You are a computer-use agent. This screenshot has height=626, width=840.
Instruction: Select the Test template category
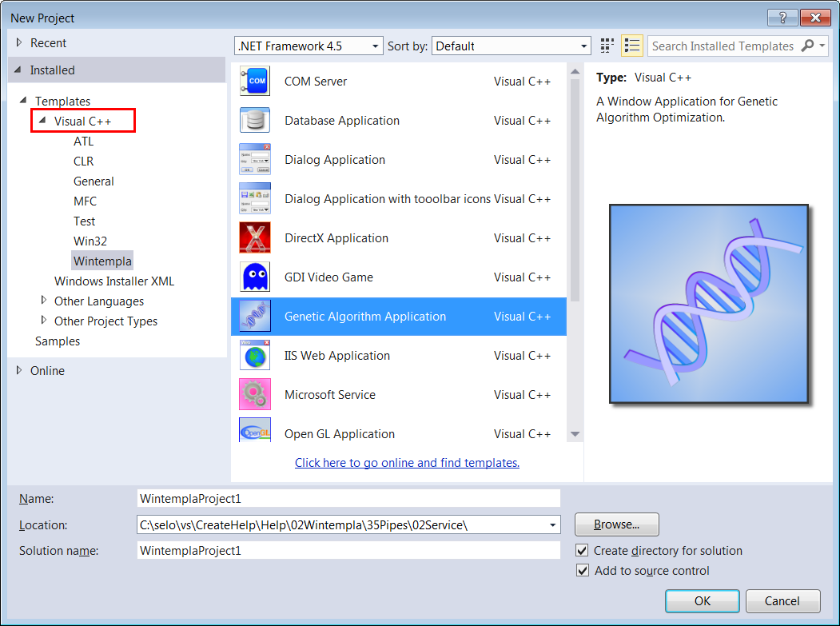tap(84, 221)
